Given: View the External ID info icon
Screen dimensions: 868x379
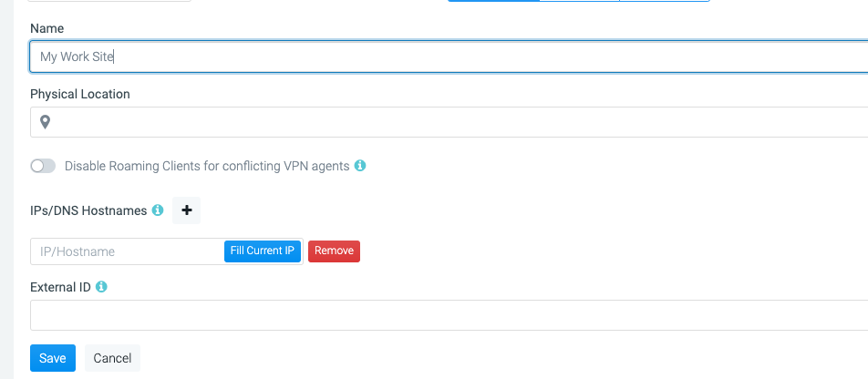Looking at the screenshot, I should (100, 287).
